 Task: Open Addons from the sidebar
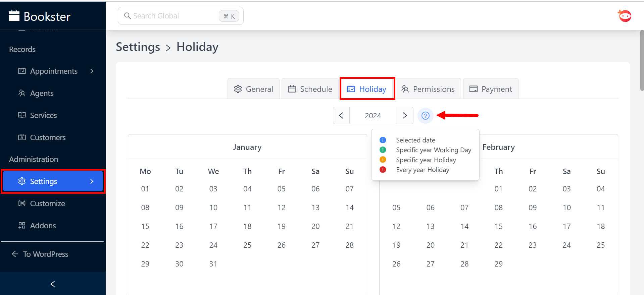point(43,226)
